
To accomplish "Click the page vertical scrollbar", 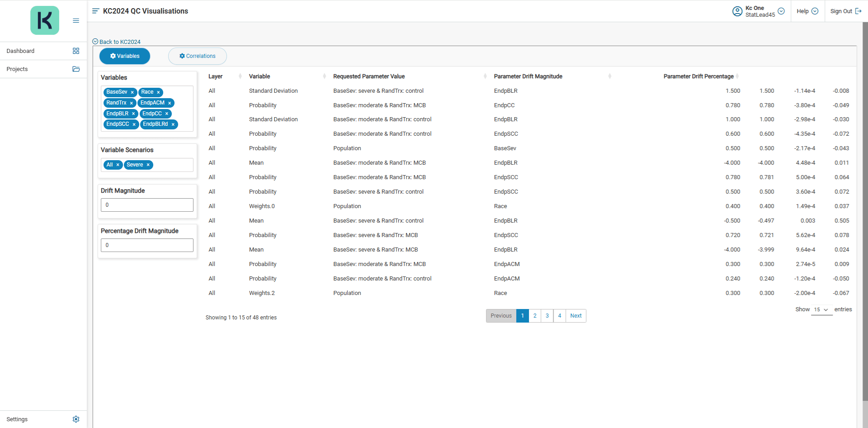I will pos(865,212).
